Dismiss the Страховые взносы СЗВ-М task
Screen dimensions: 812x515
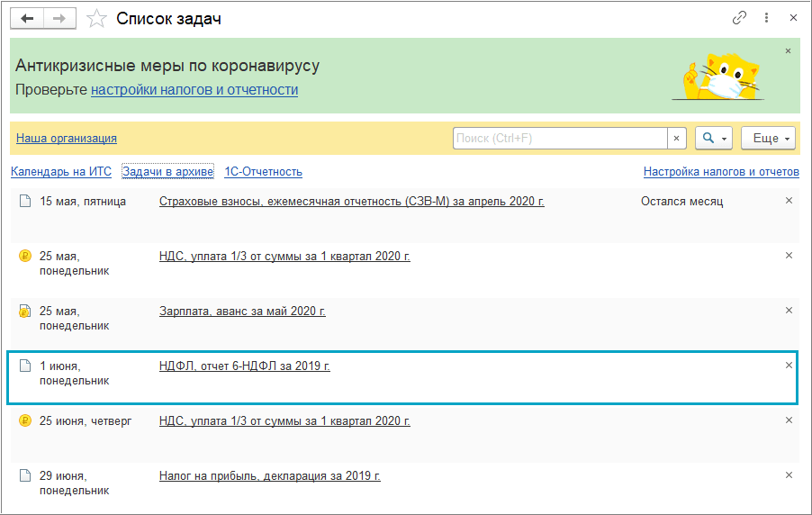click(789, 201)
